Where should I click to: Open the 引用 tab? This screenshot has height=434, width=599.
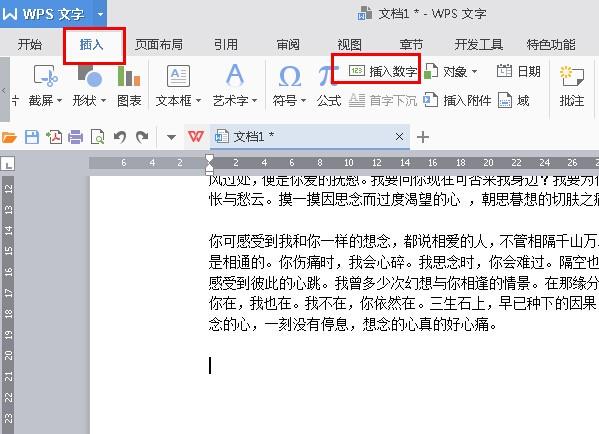point(226,45)
